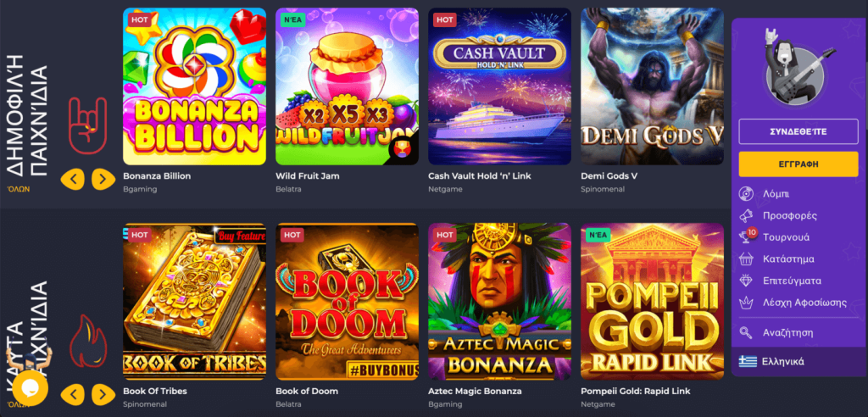Image resolution: width=868 pixels, height=417 pixels.
Task: Click the crown Loyalty Club icon
Action: coord(746,303)
